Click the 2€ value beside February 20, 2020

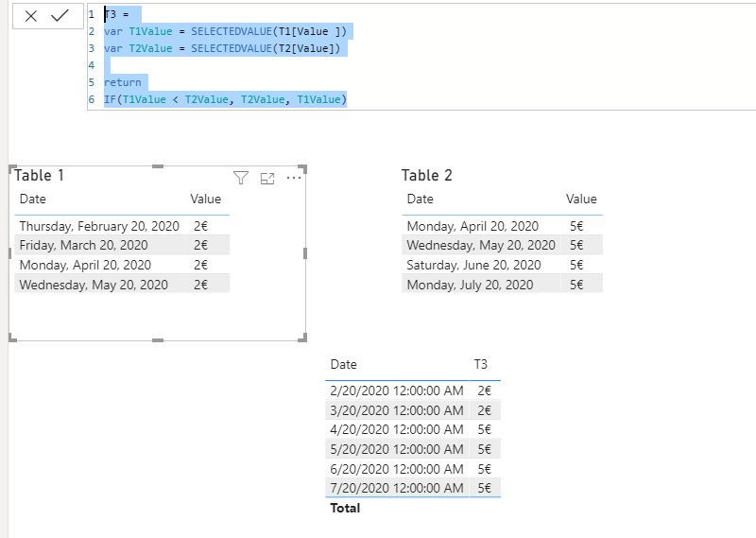(200, 226)
